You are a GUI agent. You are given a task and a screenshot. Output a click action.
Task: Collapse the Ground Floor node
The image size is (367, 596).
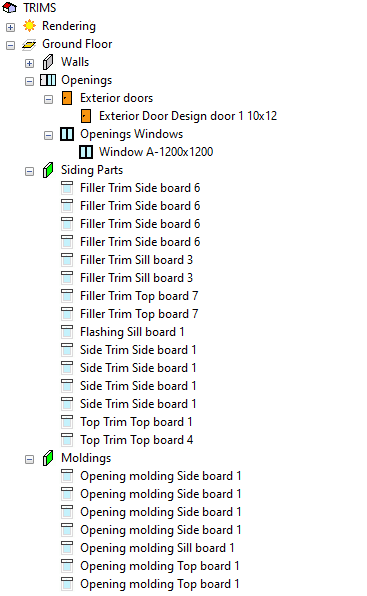11,46
